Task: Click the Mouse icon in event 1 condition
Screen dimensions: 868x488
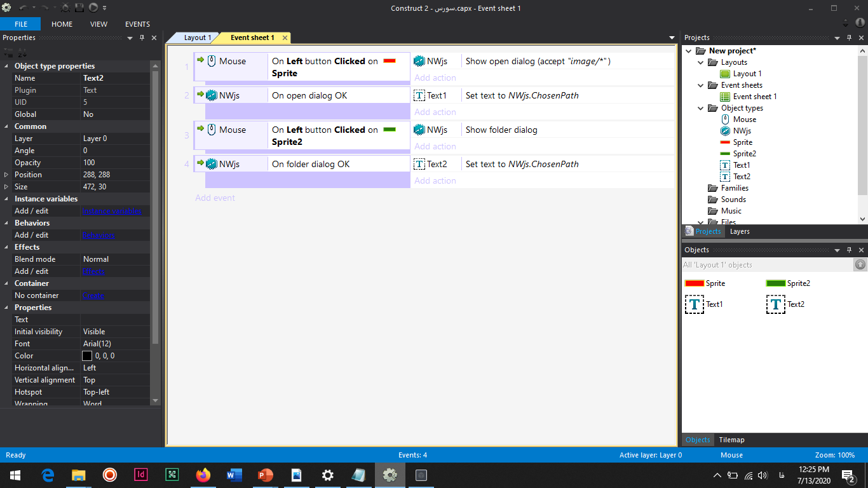Action: (x=212, y=61)
